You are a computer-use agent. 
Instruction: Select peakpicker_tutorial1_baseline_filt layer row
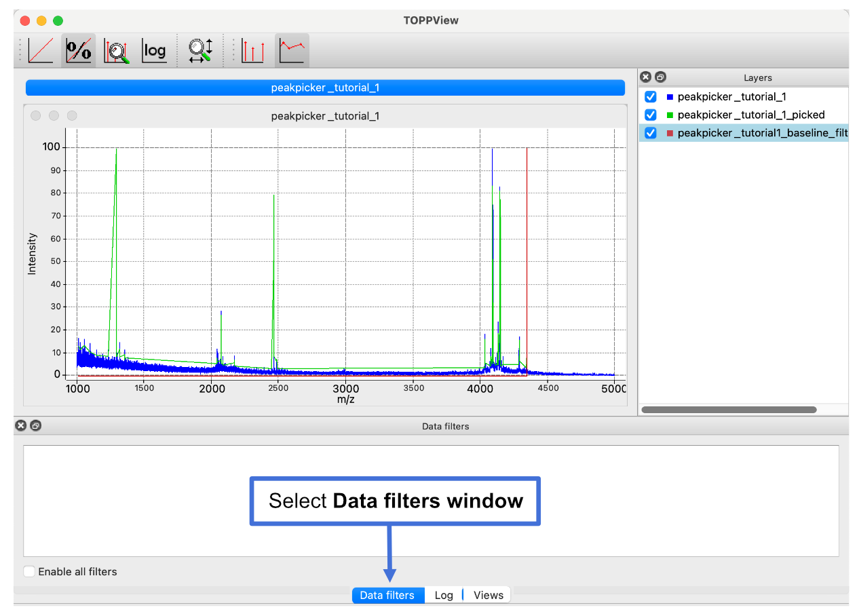pos(744,133)
